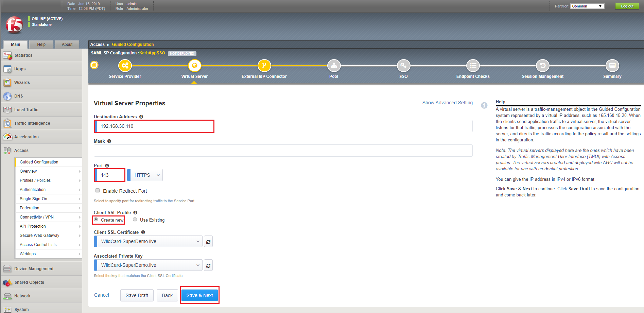Switch to the Main tab

[x=16, y=45]
